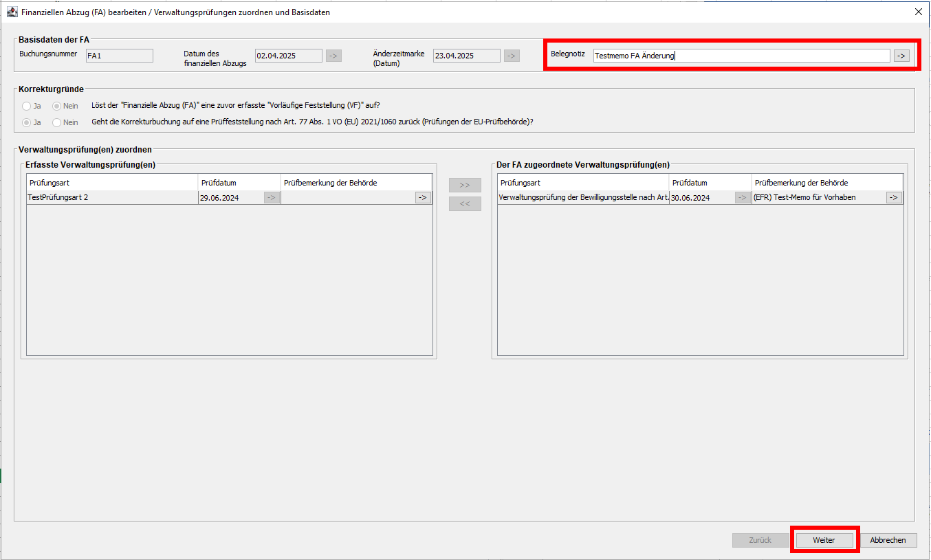The image size is (931, 560).
Task: Click the Zurück button
Action: pyautogui.click(x=760, y=540)
